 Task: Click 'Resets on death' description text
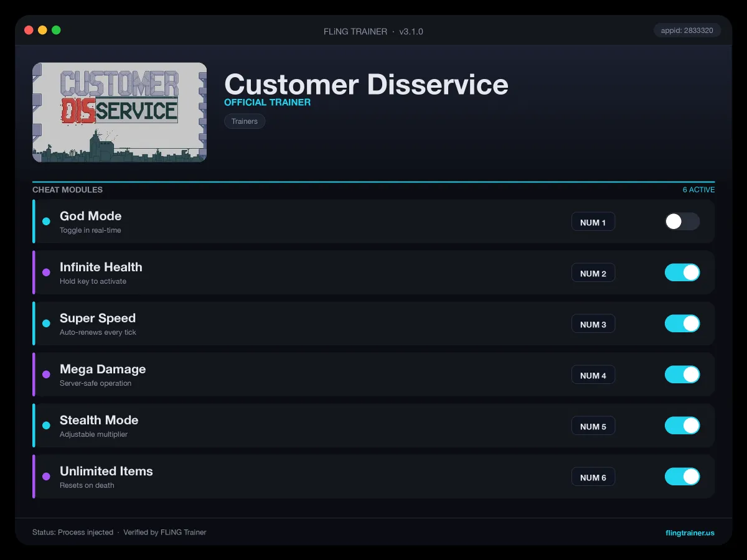pyautogui.click(x=87, y=485)
